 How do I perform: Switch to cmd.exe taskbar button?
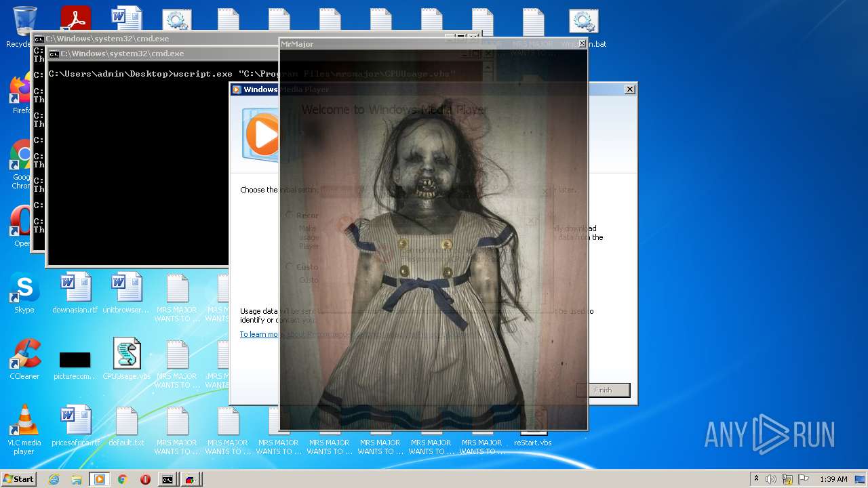[x=167, y=479]
